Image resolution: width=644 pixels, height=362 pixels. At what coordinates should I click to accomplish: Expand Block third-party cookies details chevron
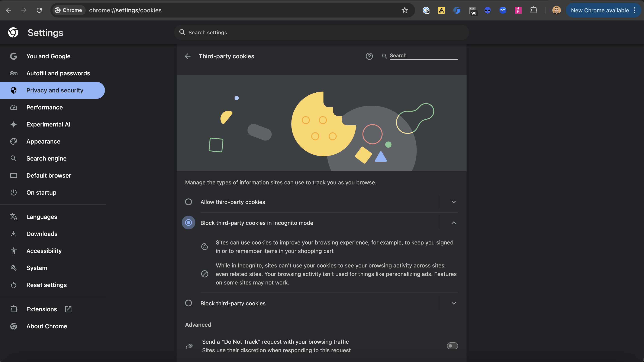[x=454, y=303]
